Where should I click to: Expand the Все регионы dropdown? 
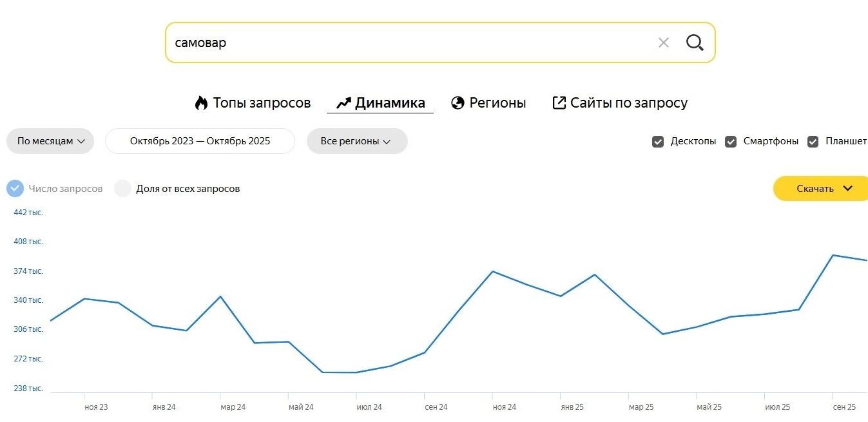coord(356,141)
